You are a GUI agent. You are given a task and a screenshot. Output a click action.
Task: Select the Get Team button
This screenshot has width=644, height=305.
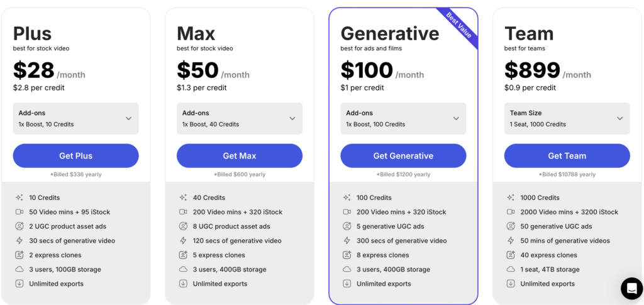567,156
